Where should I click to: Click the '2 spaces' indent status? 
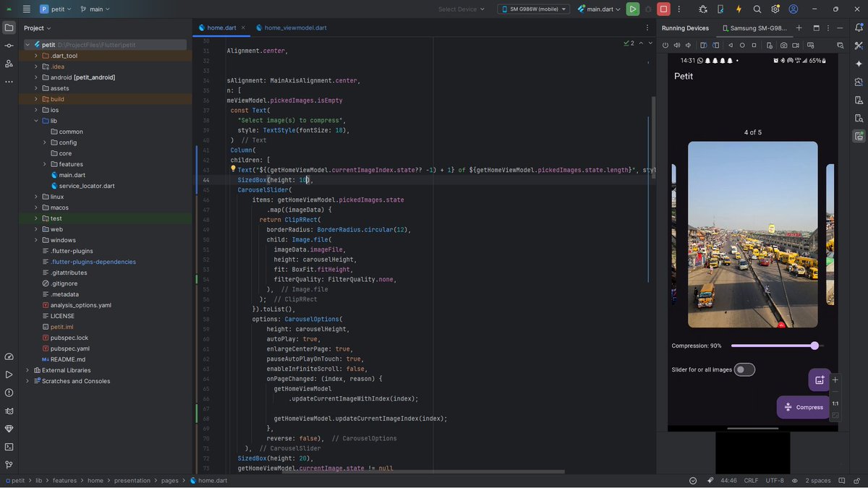point(817,480)
